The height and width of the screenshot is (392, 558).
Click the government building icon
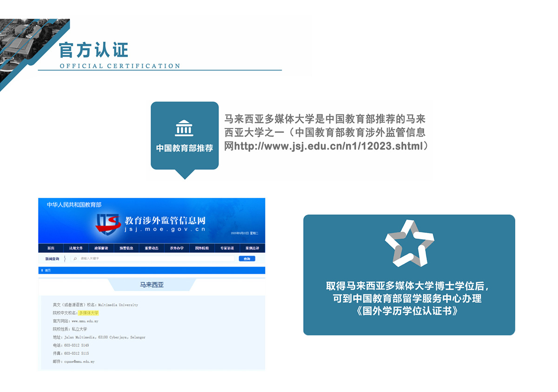[x=184, y=128]
